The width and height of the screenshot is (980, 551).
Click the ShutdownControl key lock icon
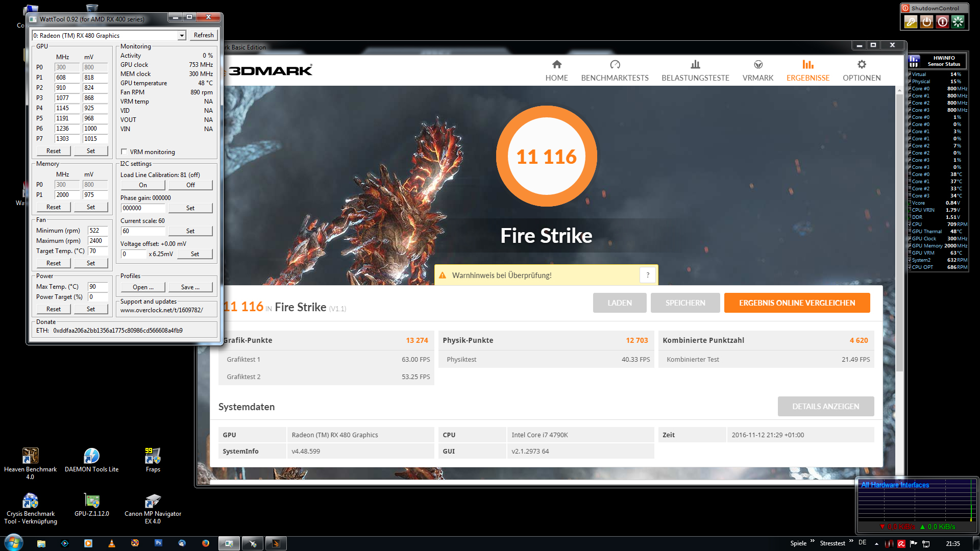coord(911,21)
